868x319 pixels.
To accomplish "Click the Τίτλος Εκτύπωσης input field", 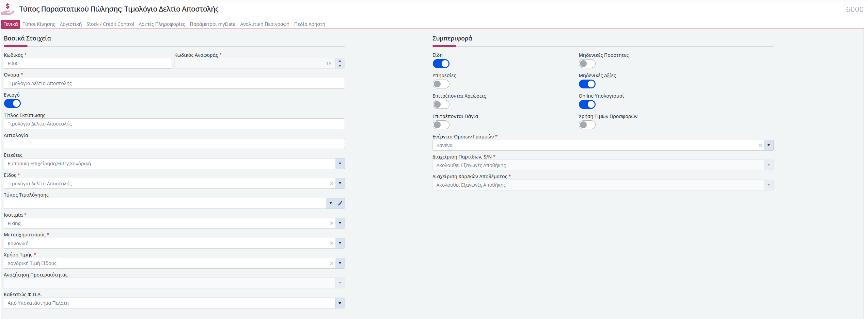I will click(174, 124).
